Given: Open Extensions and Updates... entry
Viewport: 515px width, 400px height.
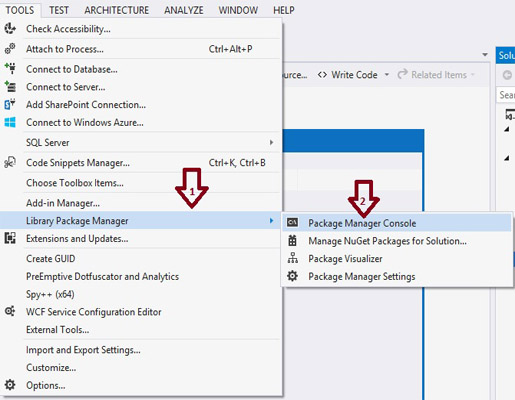Looking at the screenshot, I should [141, 238].
